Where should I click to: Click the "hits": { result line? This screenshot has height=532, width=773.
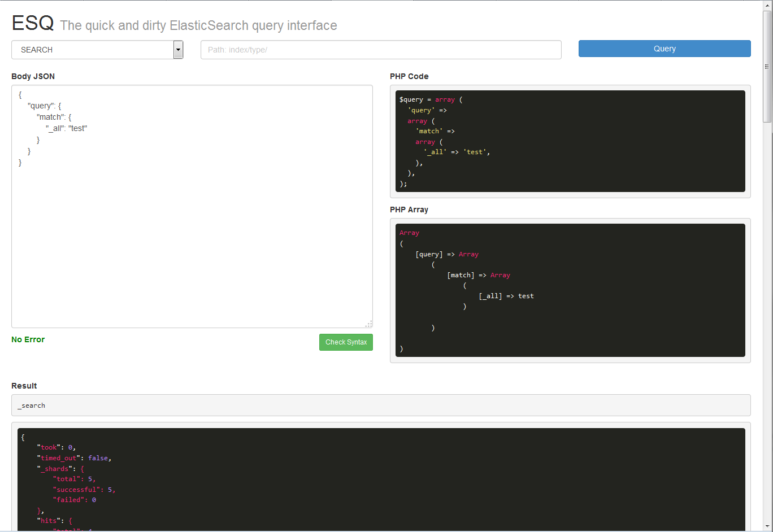tap(54, 521)
